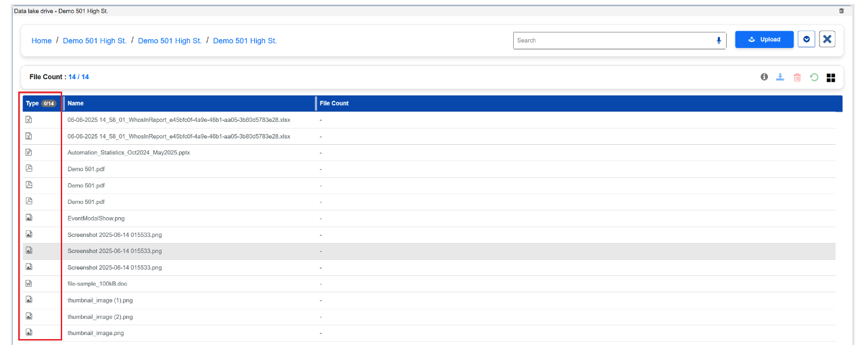Click the Type column header
The width and height of the screenshot is (868, 360).
[32, 104]
